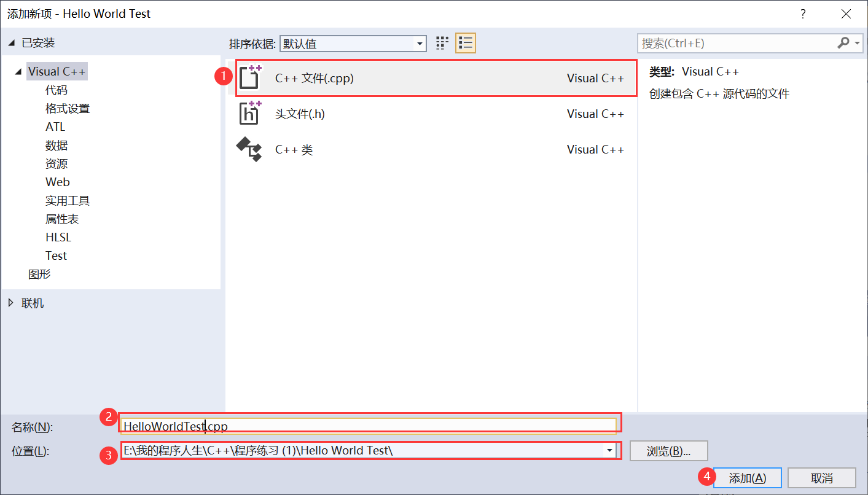Select the Test category
The width and height of the screenshot is (868, 495).
[x=56, y=256]
